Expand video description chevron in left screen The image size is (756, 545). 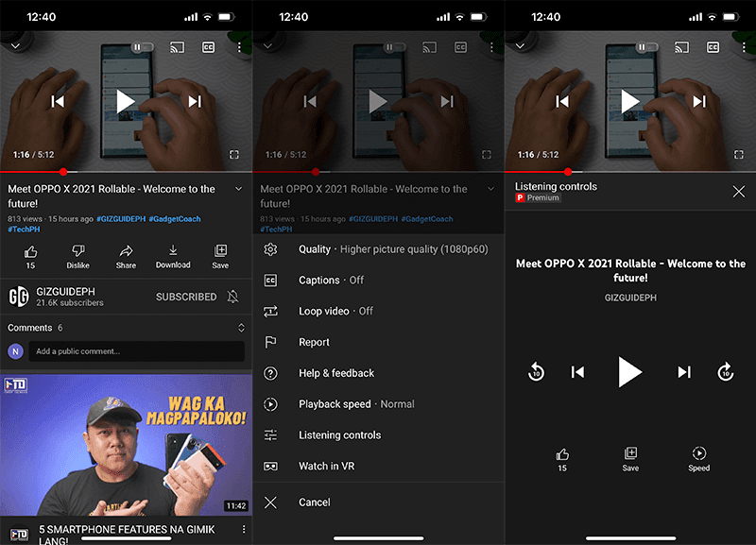239,189
